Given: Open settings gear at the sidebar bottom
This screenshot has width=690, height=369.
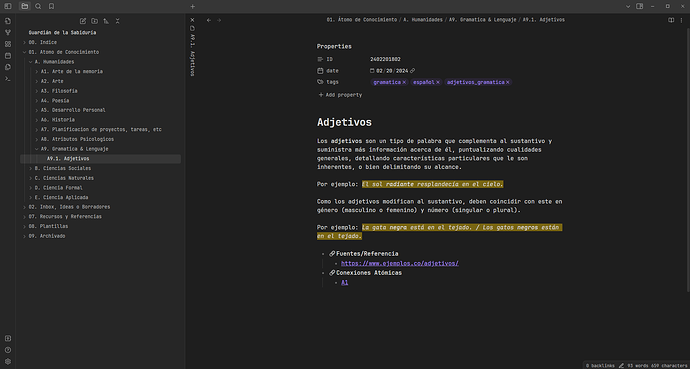Looking at the screenshot, I should [x=8, y=361].
